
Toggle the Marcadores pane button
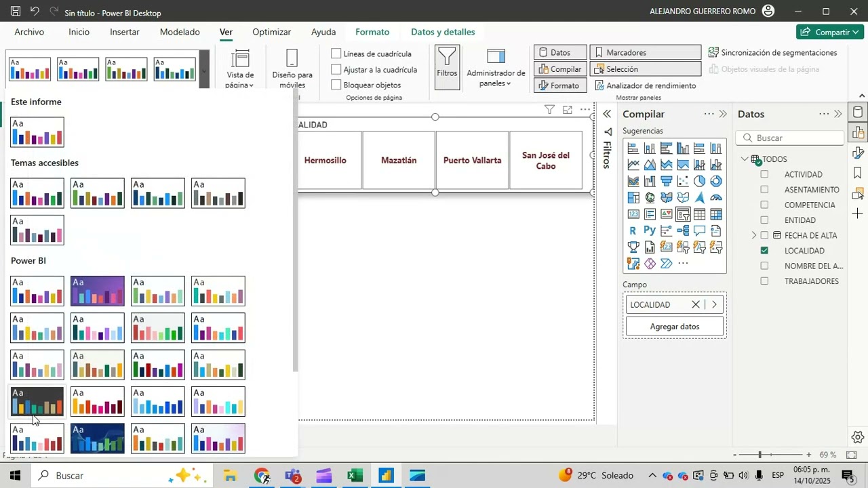coord(646,52)
